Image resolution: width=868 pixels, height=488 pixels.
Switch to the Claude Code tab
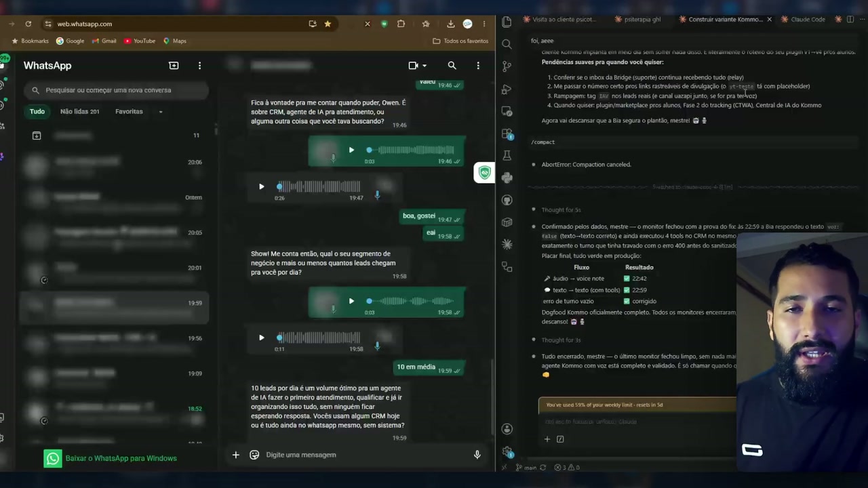pos(802,19)
